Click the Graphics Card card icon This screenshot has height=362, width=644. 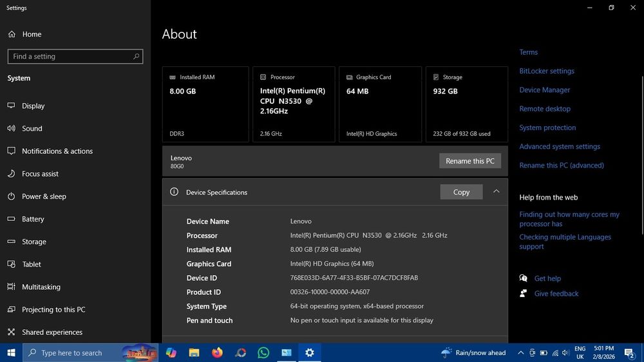click(350, 77)
